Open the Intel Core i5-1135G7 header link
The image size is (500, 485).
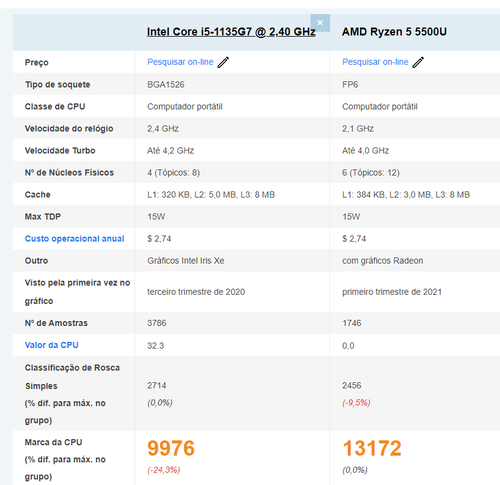tap(231, 32)
